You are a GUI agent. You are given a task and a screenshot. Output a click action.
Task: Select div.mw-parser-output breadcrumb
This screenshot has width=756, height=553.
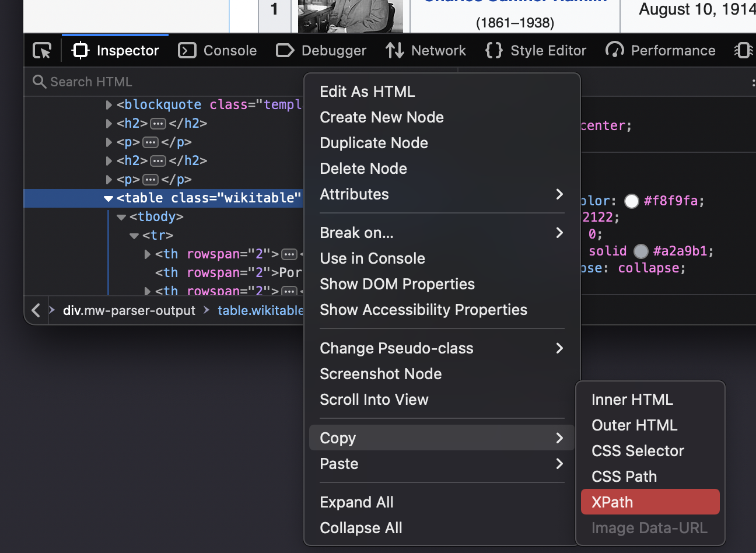[x=129, y=310]
